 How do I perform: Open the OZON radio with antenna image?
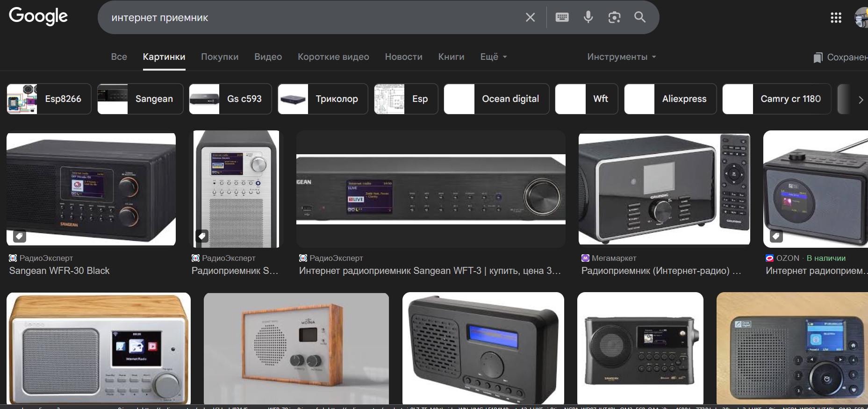[816, 189]
